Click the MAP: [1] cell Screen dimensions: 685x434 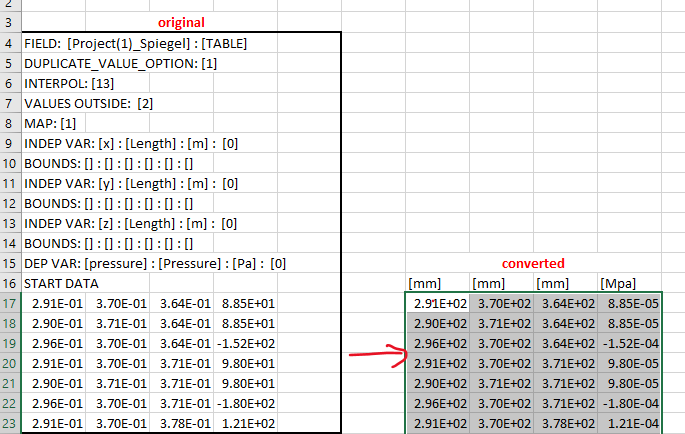point(50,123)
